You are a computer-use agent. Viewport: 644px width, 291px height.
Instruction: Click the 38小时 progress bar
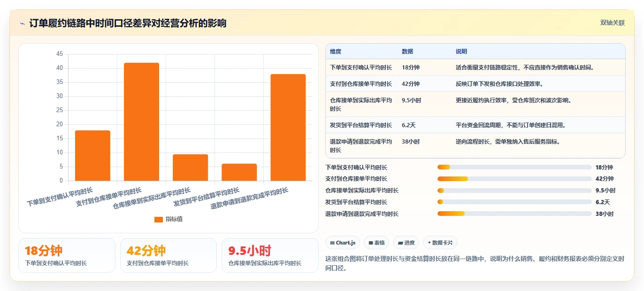tap(514, 214)
